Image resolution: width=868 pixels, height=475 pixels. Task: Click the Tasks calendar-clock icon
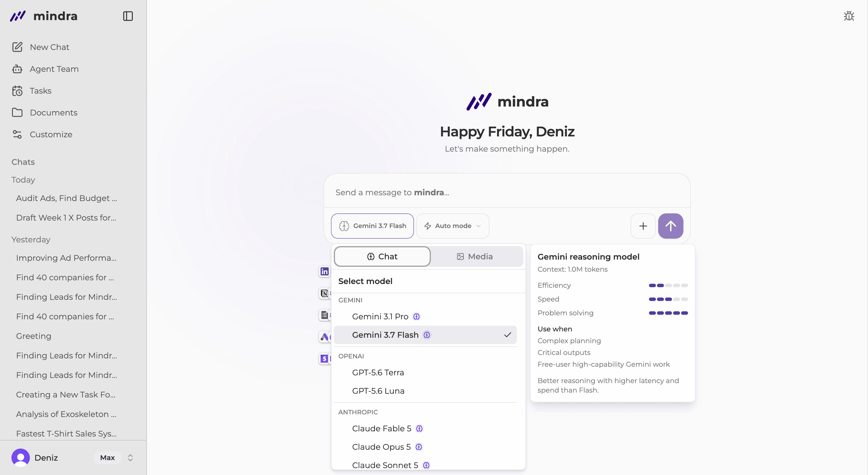[x=17, y=91]
